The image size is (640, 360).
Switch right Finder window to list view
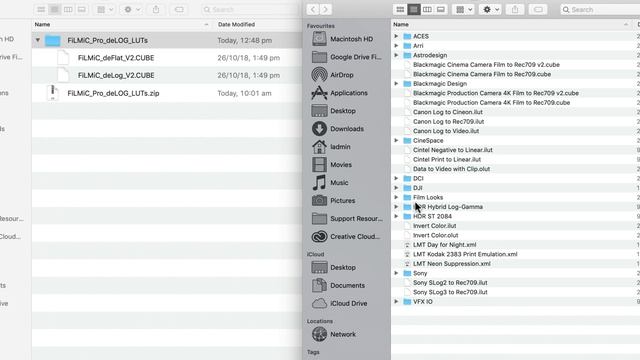[413, 9]
